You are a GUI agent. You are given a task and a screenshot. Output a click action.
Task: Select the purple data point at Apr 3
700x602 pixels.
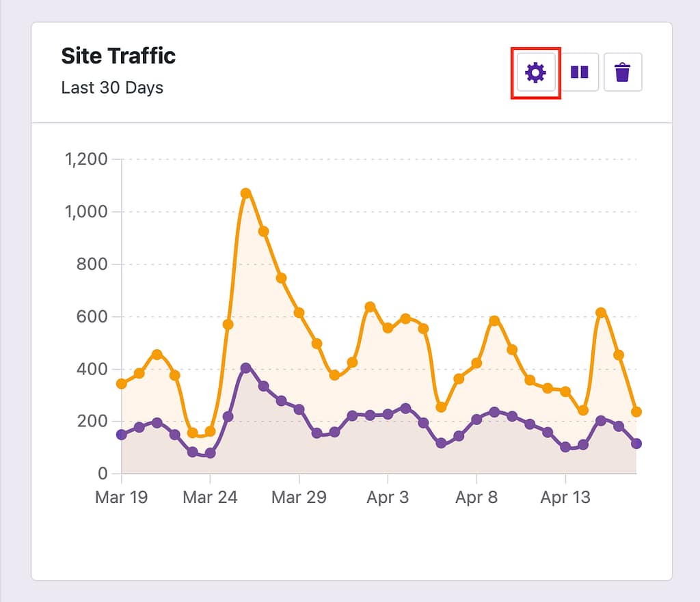(x=388, y=414)
